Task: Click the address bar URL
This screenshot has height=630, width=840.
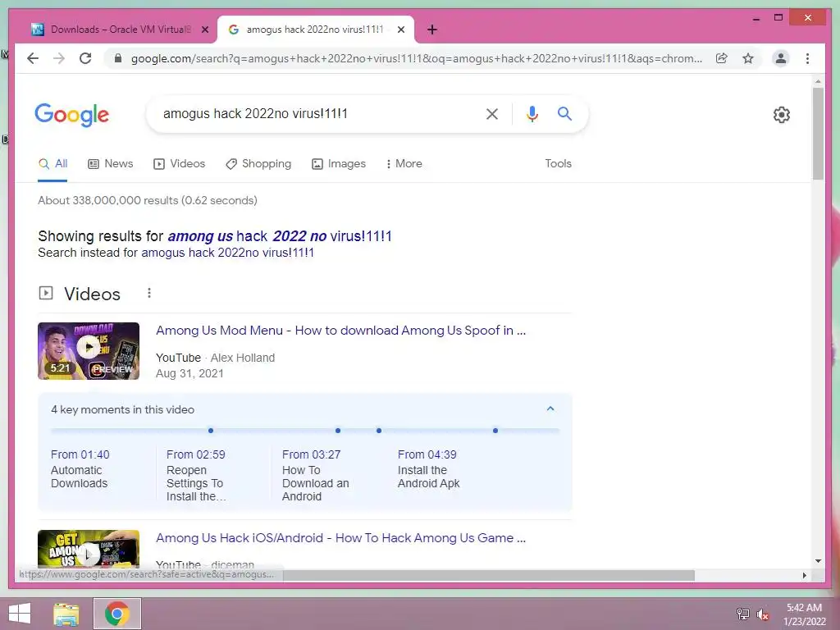Action: (x=416, y=58)
